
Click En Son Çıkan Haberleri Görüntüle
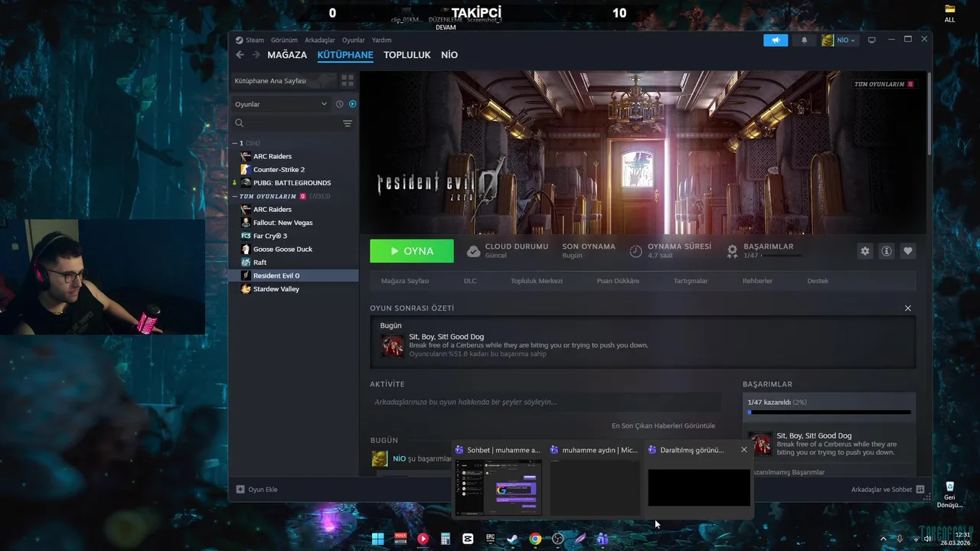tap(663, 425)
